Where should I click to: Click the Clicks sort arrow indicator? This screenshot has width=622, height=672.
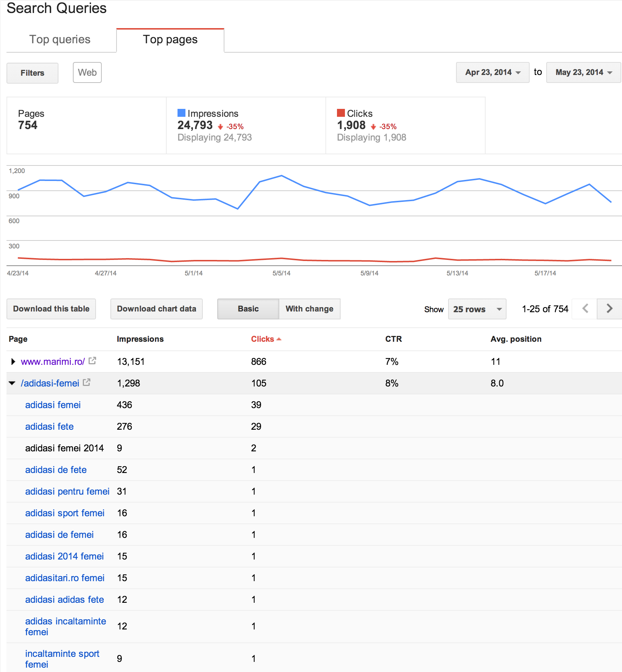pos(279,339)
